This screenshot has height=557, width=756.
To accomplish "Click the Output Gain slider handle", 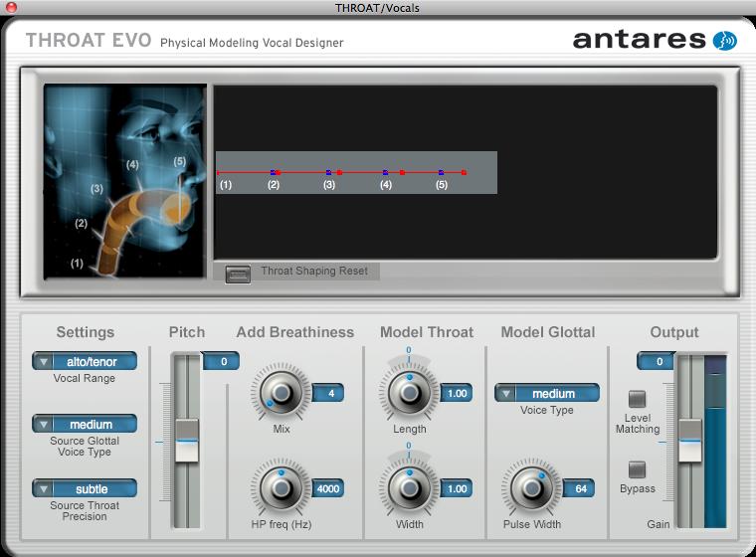I will pyautogui.click(x=690, y=441).
